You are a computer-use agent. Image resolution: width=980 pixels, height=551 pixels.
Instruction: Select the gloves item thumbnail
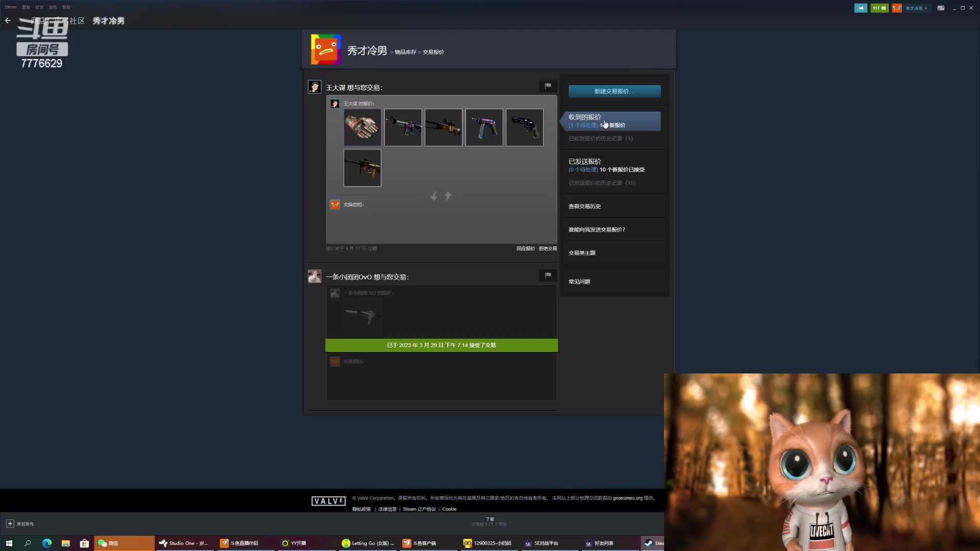362,128
